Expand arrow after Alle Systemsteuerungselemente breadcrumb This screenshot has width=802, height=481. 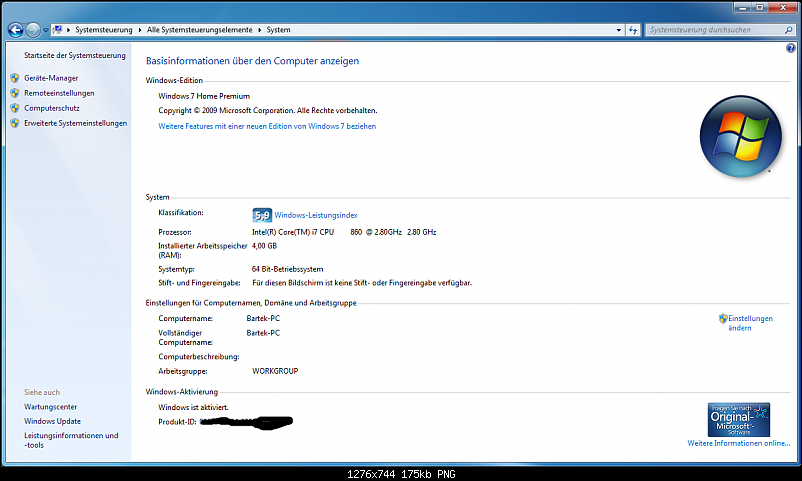coord(259,30)
